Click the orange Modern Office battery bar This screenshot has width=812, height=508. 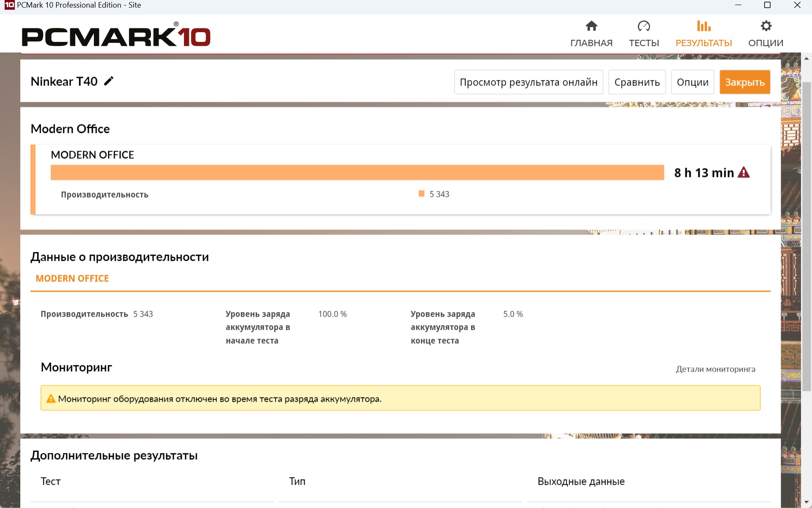click(x=357, y=173)
